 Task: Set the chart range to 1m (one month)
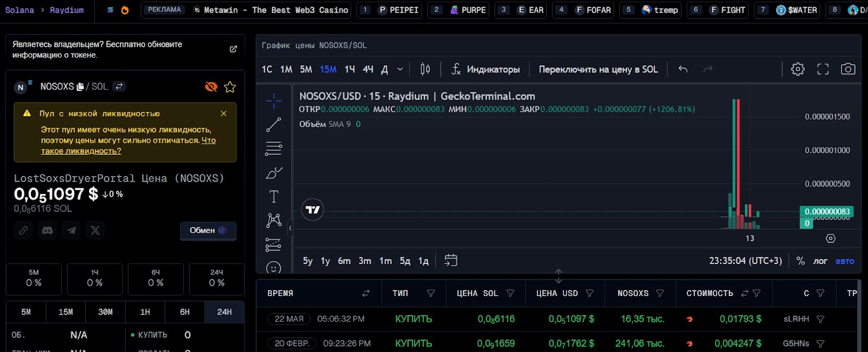coord(385,261)
